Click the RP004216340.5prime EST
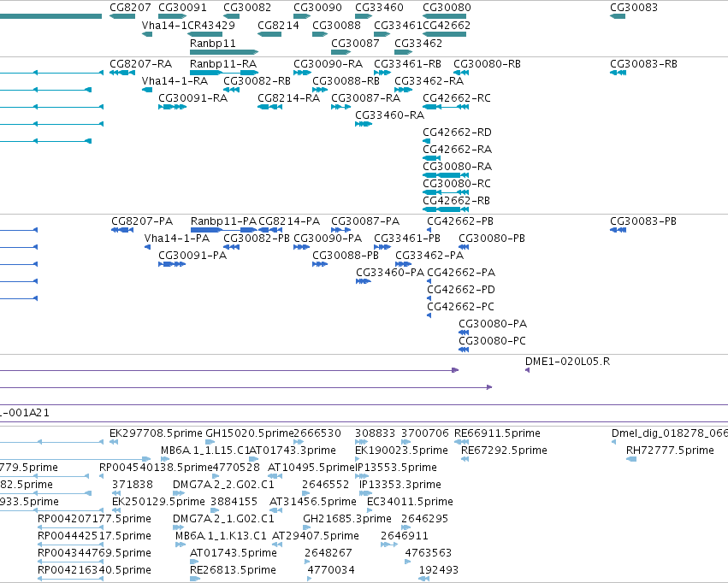This screenshot has height=583, width=728. [x=70, y=579]
